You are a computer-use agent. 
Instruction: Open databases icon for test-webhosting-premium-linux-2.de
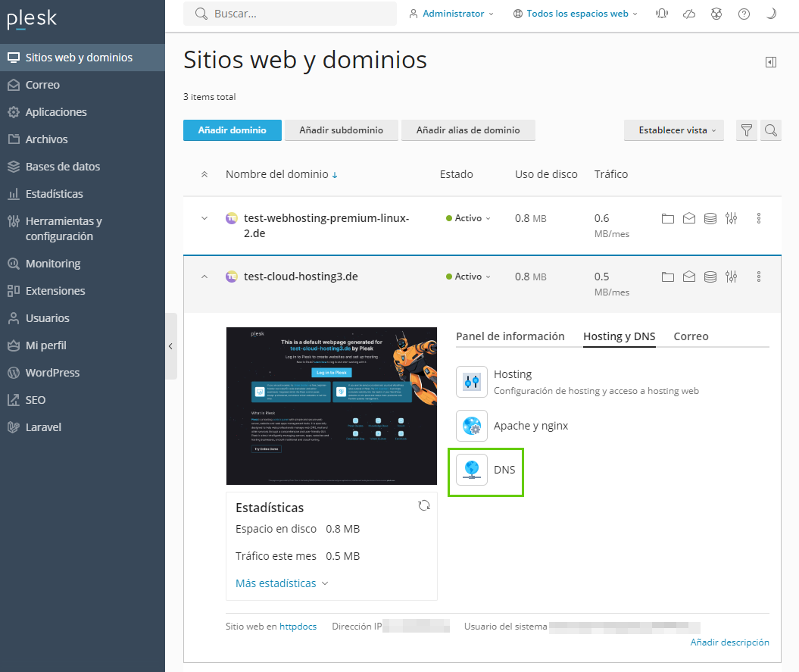pyautogui.click(x=710, y=218)
